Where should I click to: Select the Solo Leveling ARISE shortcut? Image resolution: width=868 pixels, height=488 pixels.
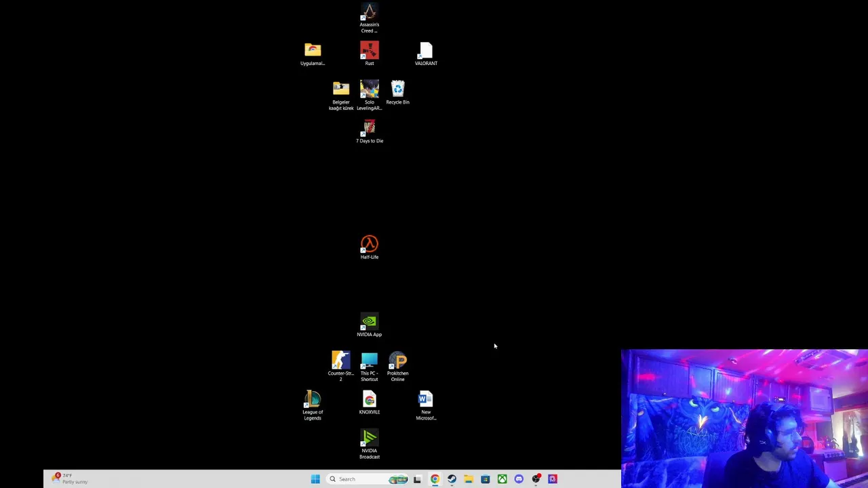[x=369, y=96]
